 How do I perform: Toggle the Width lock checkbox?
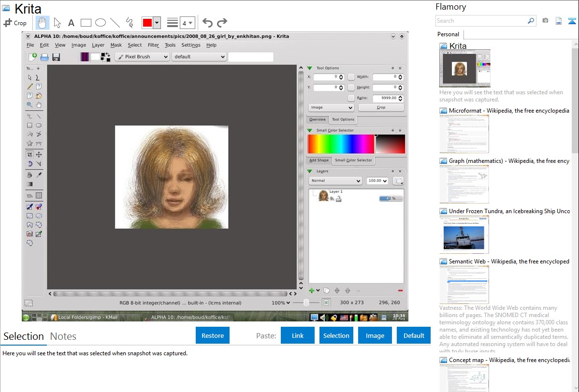351,77
